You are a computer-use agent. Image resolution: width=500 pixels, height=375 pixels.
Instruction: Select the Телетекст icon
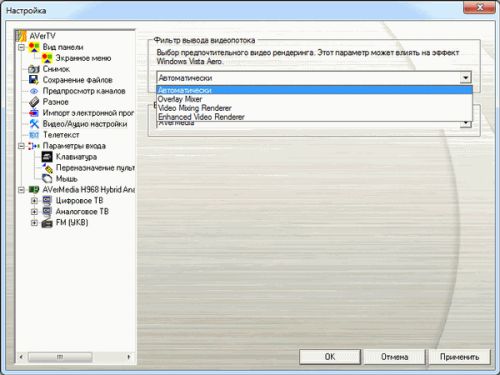(x=34, y=135)
